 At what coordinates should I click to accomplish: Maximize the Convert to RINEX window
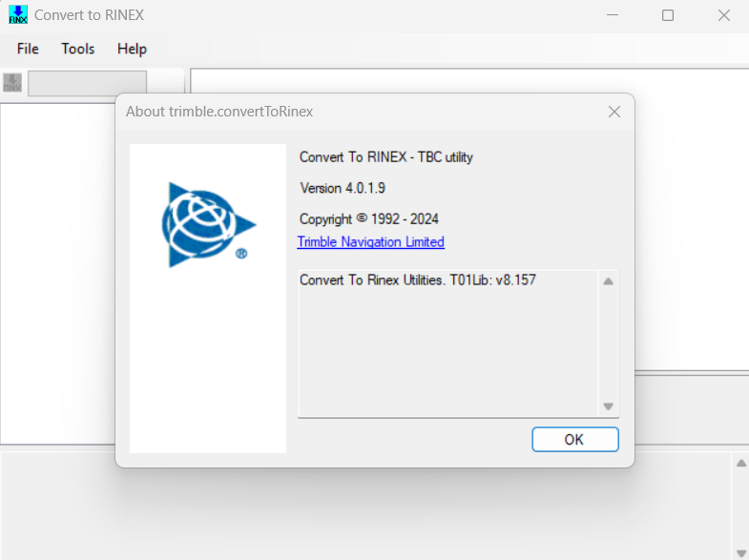tap(668, 15)
